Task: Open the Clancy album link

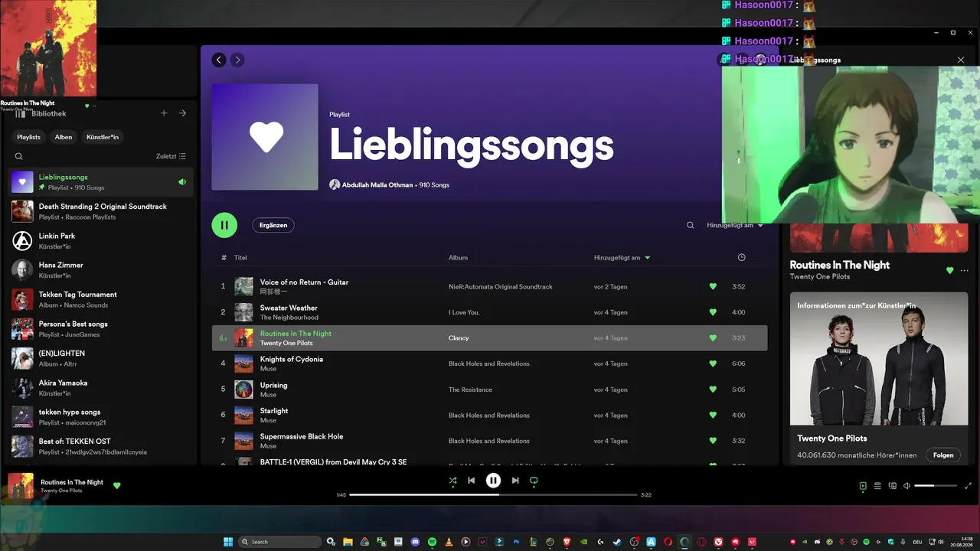Action: coord(459,338)
